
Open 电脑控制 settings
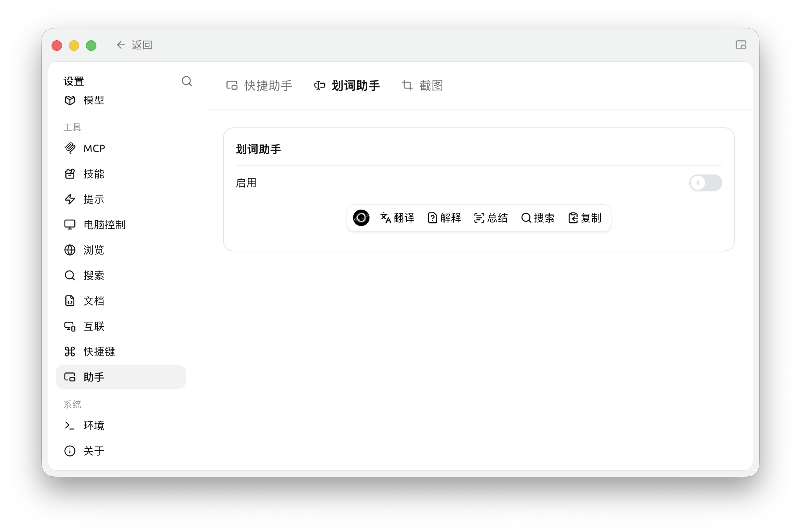click(x=121, y=225)
